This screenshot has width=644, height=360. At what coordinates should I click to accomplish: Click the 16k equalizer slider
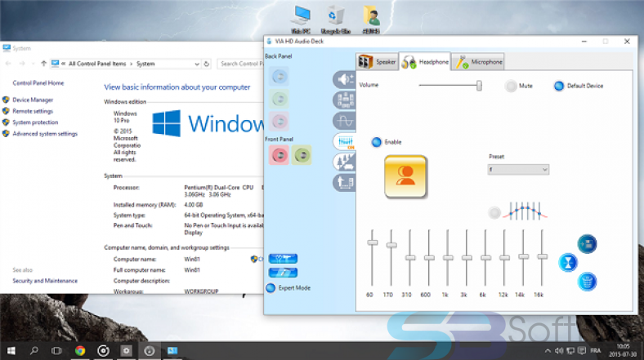pos(542,256)
